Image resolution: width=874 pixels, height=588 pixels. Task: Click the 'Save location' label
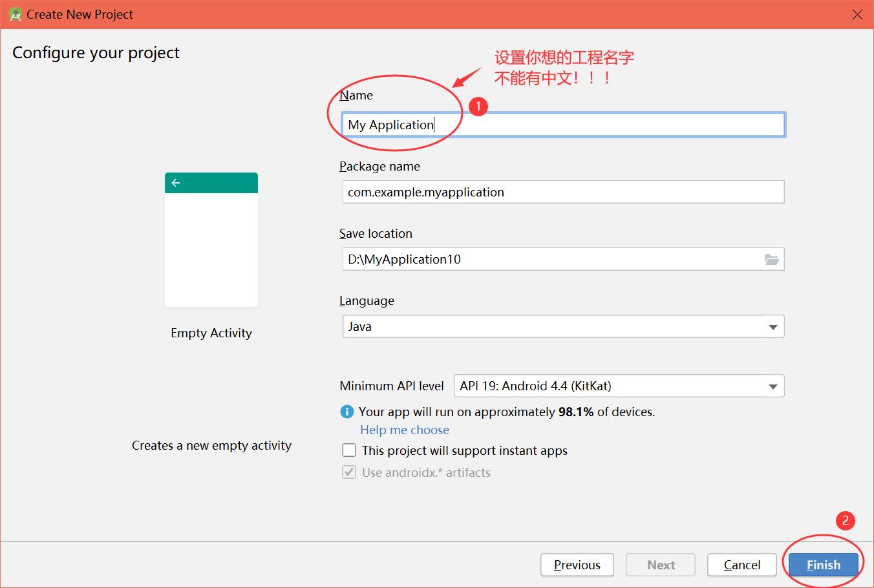point(376,233)
